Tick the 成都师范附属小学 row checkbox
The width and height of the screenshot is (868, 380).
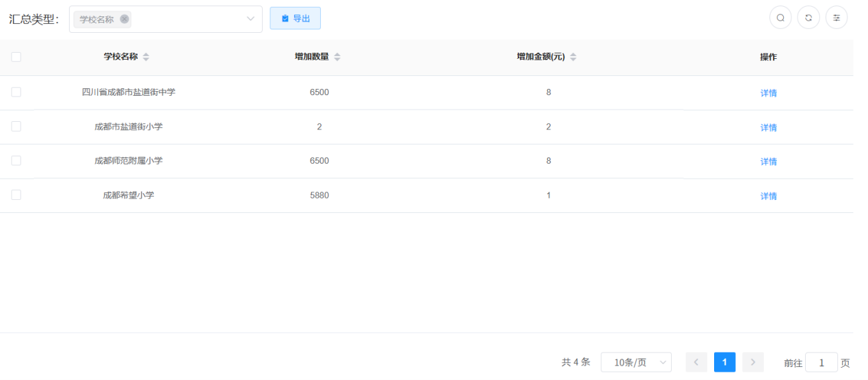[x=16, y=161]
